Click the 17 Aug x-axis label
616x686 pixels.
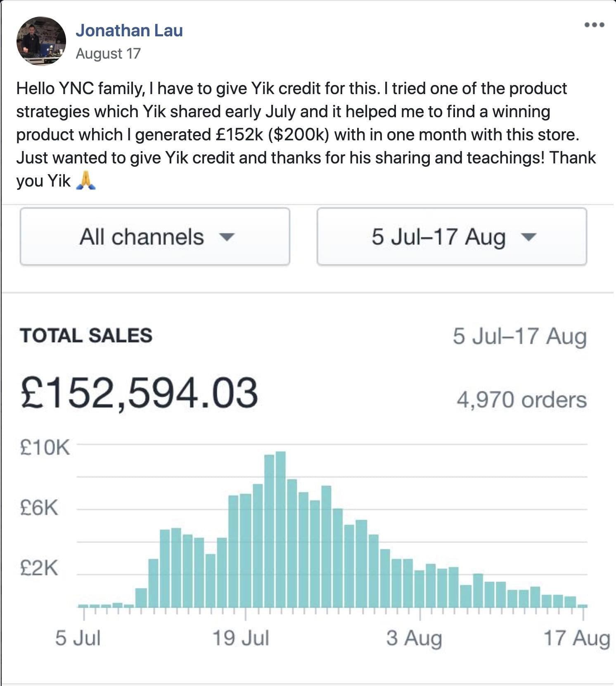click(x=576, y=638)
